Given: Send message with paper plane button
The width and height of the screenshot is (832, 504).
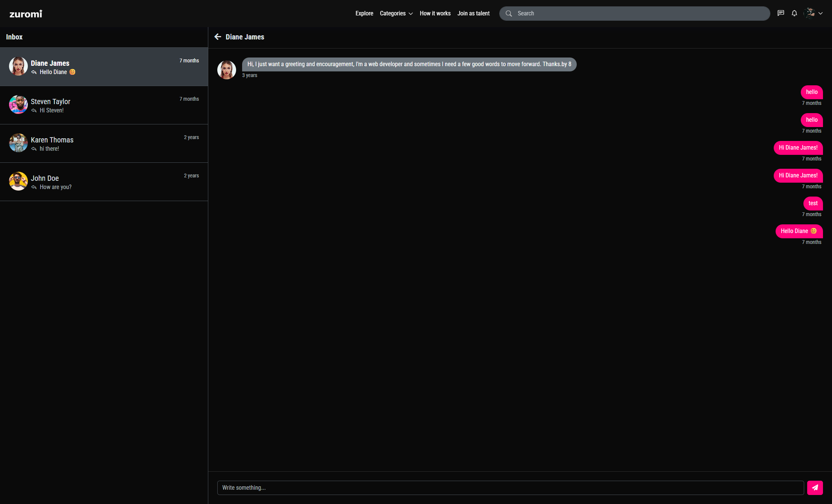Looking at the screenshot, I should pos(815,487).
